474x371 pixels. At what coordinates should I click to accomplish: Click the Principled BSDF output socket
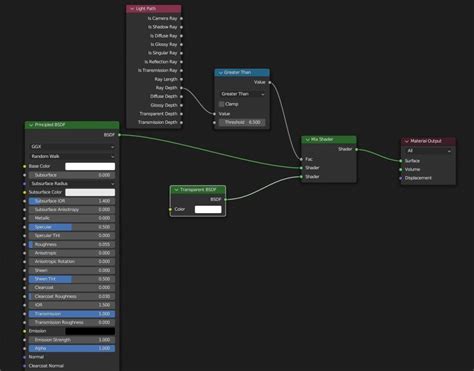pyautogui.click(x=119, y=135)
